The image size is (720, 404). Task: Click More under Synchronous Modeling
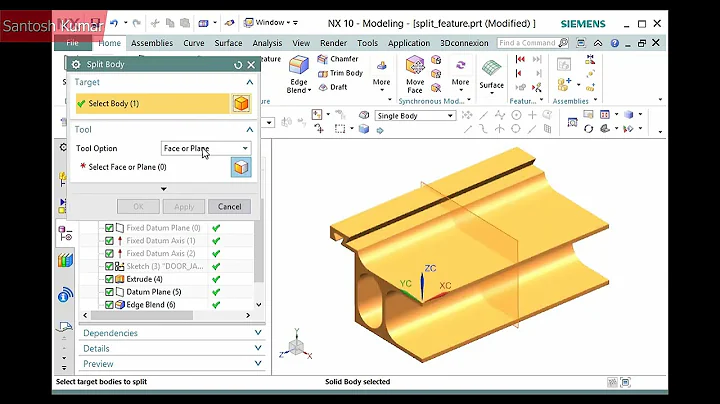click(460, 73)
